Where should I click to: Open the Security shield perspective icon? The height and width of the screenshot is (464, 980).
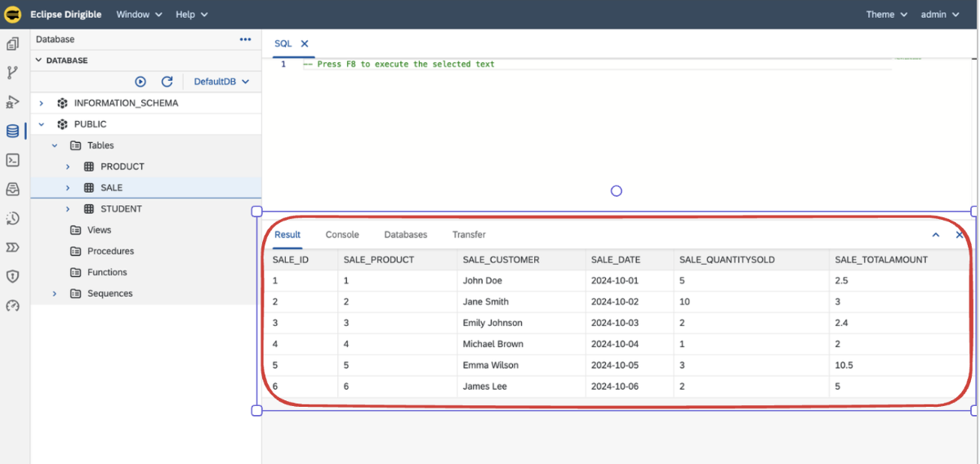pos(12,276)
